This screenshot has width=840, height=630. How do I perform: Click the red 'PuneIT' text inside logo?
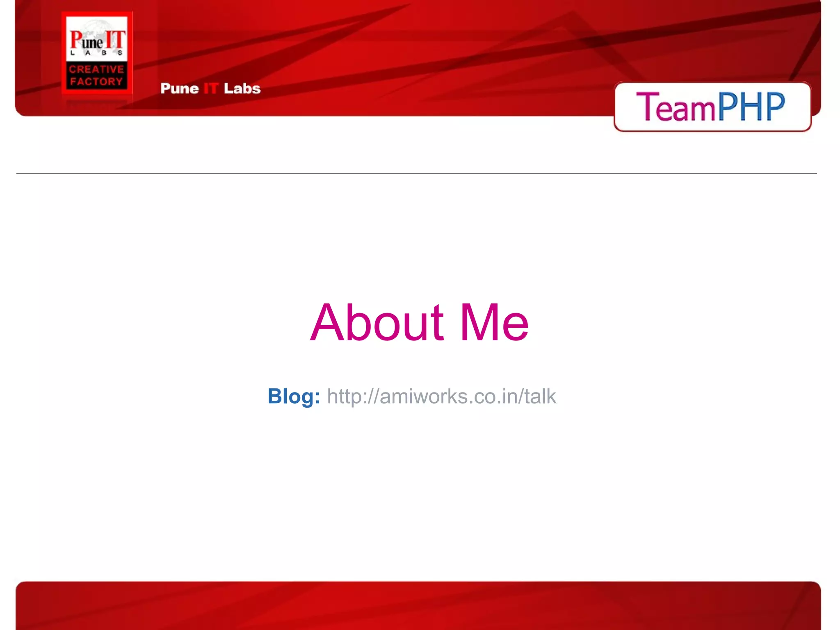(97, 40)
